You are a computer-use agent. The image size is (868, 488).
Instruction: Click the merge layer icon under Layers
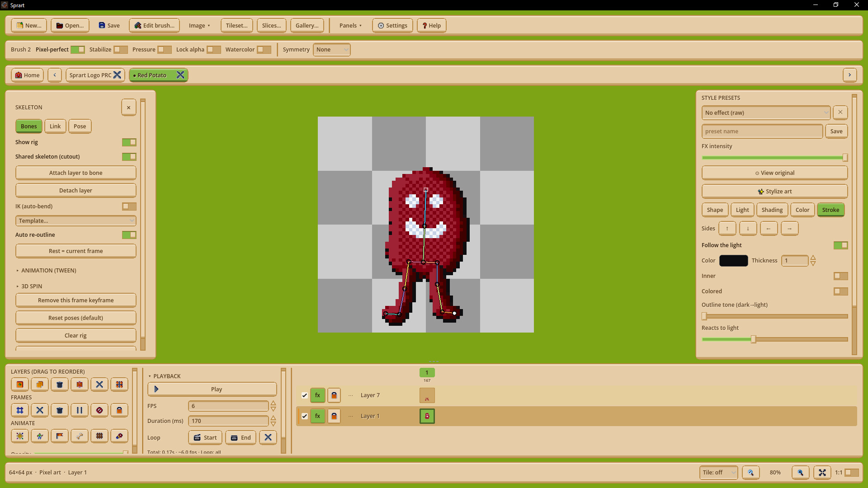[x=80, y=385]
